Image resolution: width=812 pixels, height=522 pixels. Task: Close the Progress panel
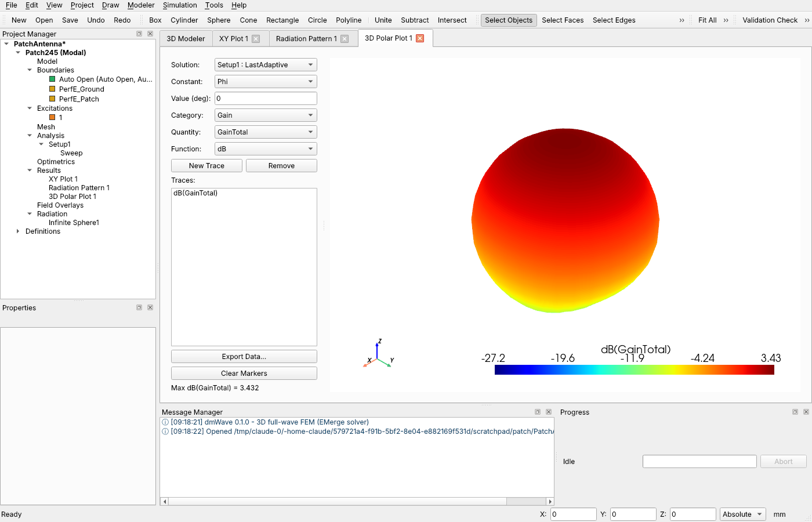806,412
